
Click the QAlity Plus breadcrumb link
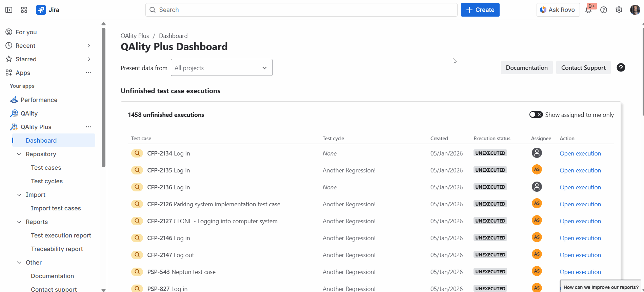(x=135, y=36)
